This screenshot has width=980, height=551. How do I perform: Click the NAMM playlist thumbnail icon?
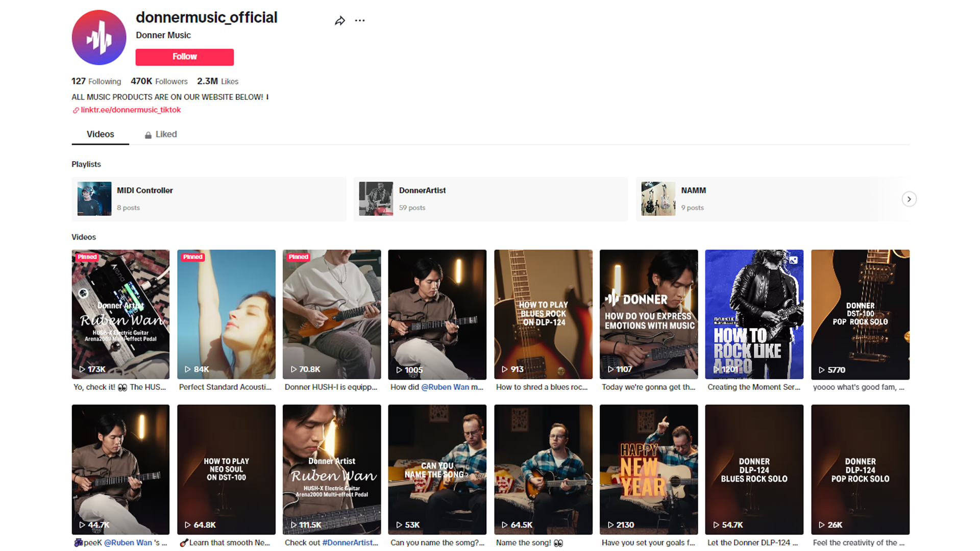click(658, 199)
